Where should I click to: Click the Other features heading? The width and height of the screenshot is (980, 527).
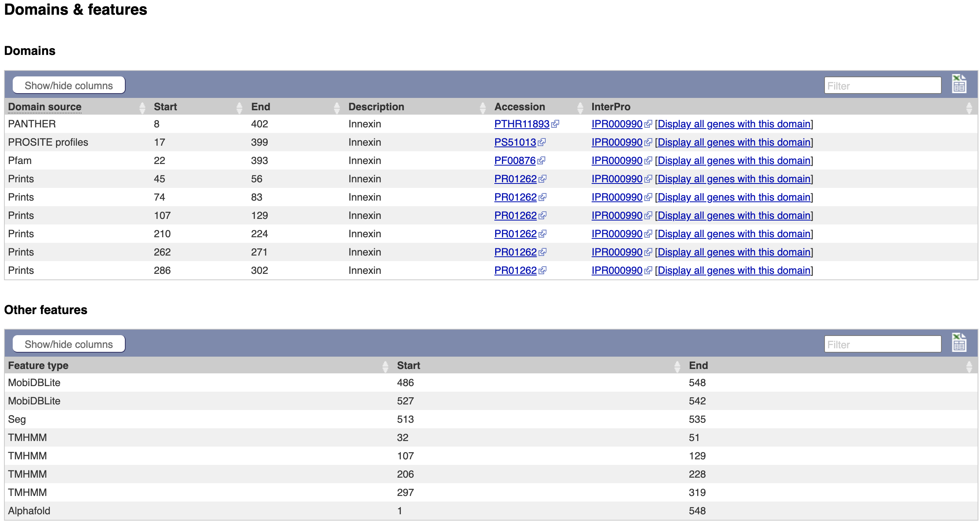(46, 310)
